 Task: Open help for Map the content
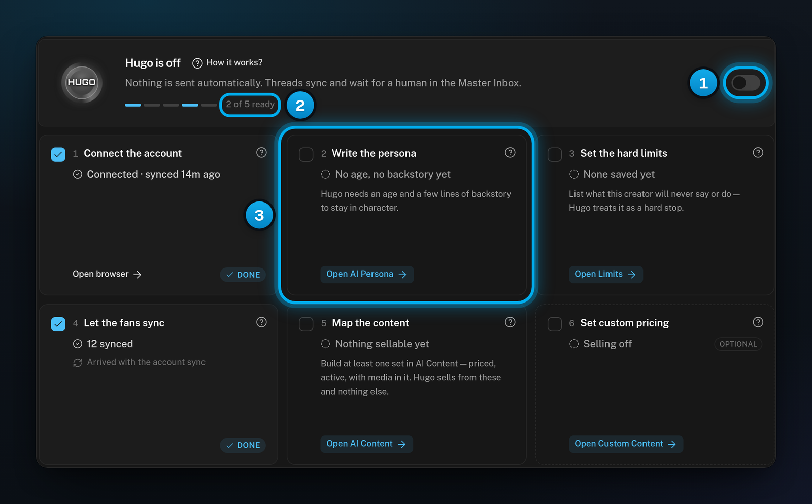(x=510, y=322)
